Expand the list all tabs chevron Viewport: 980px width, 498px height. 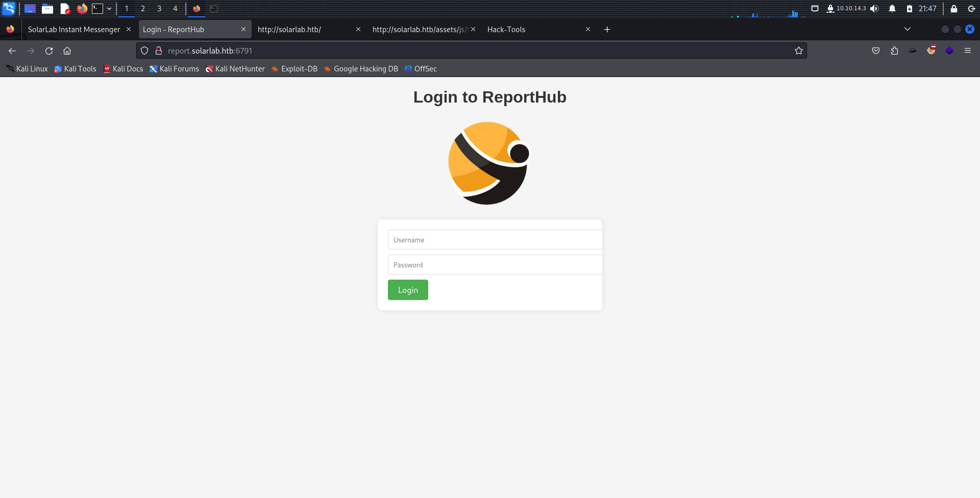908,29
